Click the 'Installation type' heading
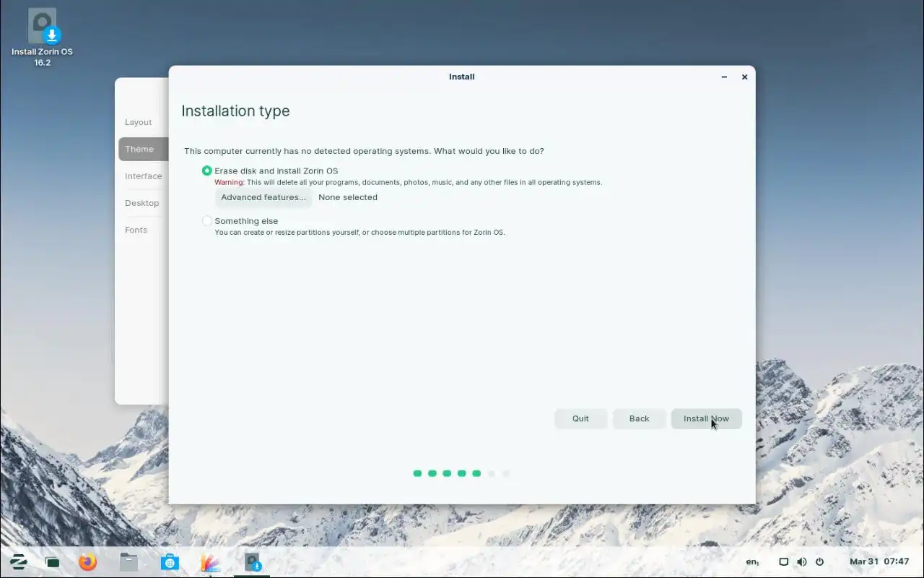 pyautogui.click(x=235, y=111)
